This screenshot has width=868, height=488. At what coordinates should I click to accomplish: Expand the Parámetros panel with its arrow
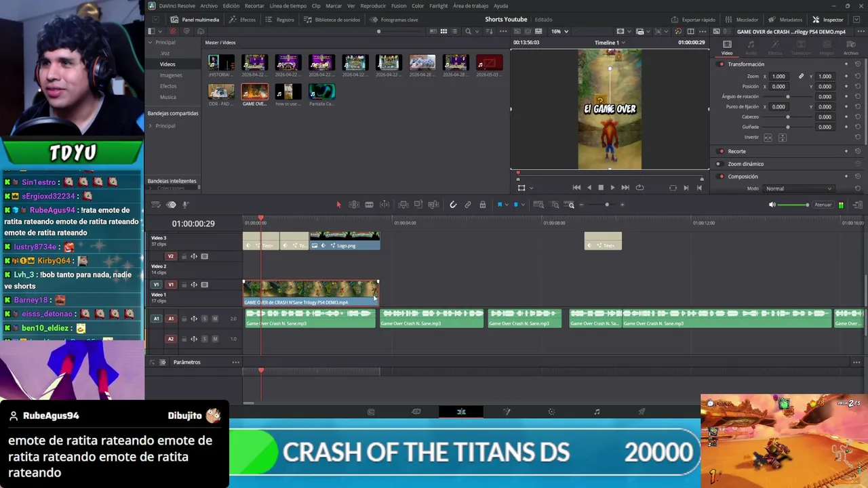tap(153, 363)
